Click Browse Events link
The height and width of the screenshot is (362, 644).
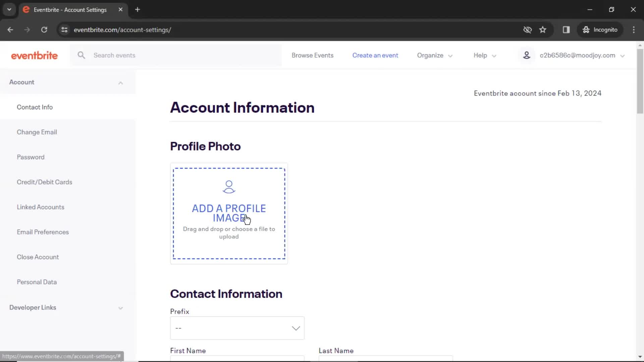[312, 55]
